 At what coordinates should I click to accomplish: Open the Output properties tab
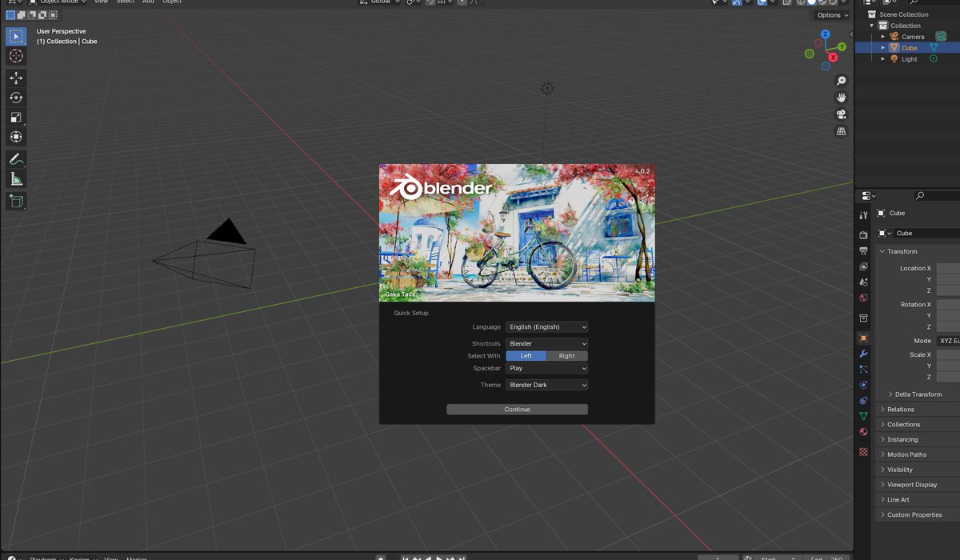[x=863, y=251]
